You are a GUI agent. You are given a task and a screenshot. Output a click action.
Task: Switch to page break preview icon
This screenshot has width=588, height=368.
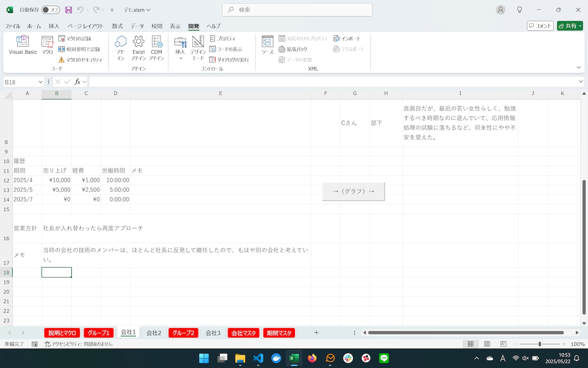coord(503,344)
